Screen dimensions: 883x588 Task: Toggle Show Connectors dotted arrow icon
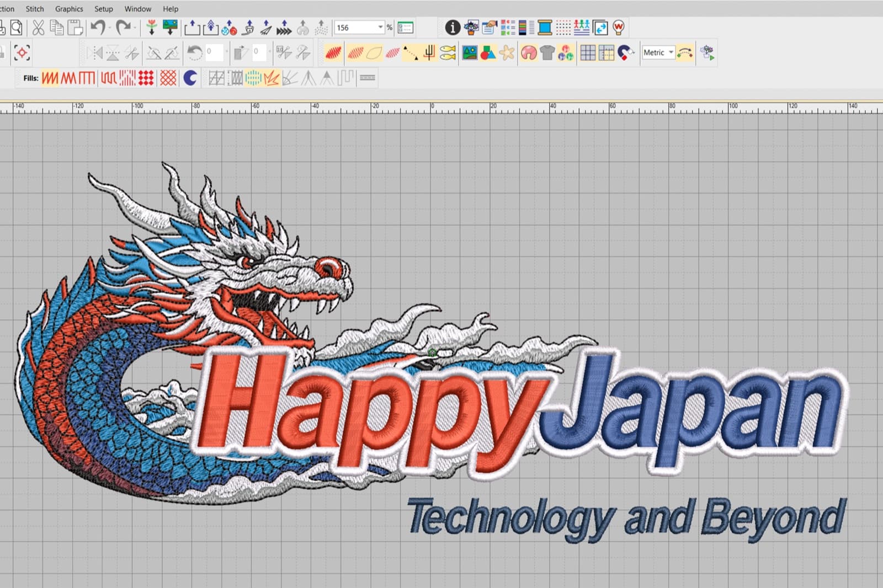coord(410,53)
